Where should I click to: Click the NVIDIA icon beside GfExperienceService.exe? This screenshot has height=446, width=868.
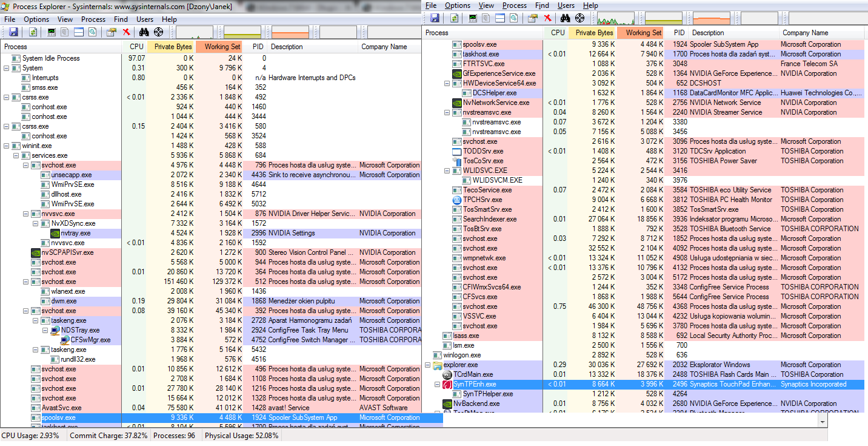[457, 73]
